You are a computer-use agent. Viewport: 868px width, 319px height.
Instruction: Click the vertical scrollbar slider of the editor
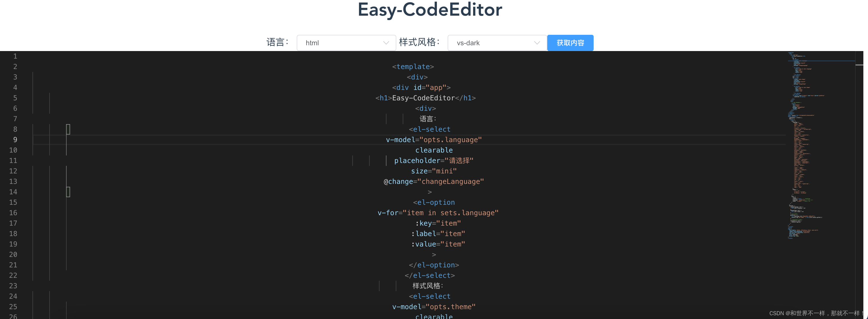tap(859, 65)
